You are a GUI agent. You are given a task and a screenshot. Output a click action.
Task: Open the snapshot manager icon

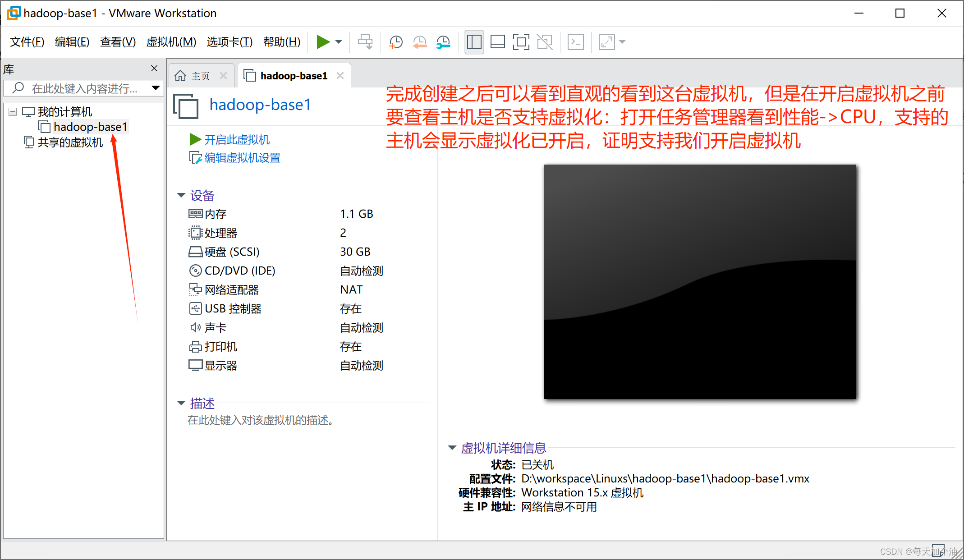(443, 41)
